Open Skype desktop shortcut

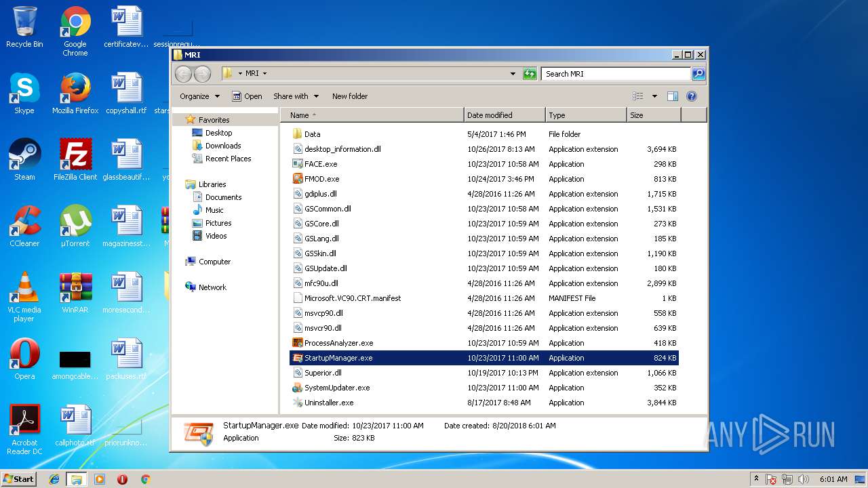(24, 94)
